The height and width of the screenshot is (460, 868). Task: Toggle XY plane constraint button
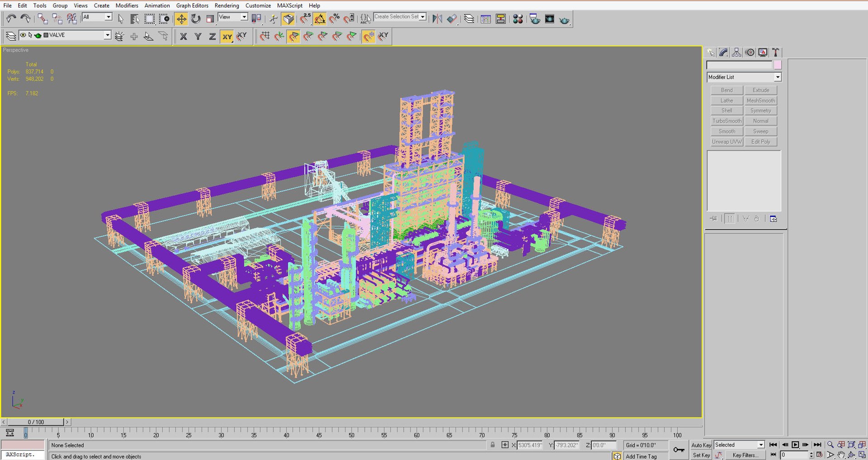[227, 37]
